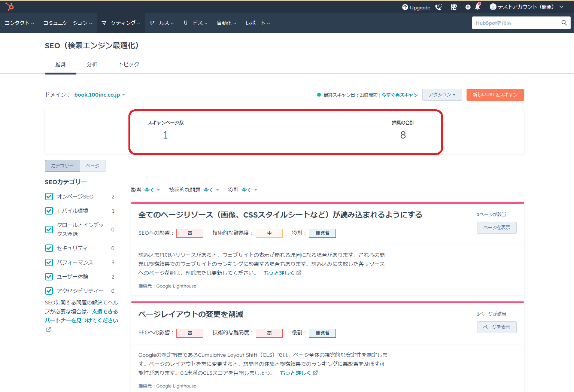Viewport: 574px width, 392px height.
Task: Expand the テストアカウント account menu
Action: 526,7
